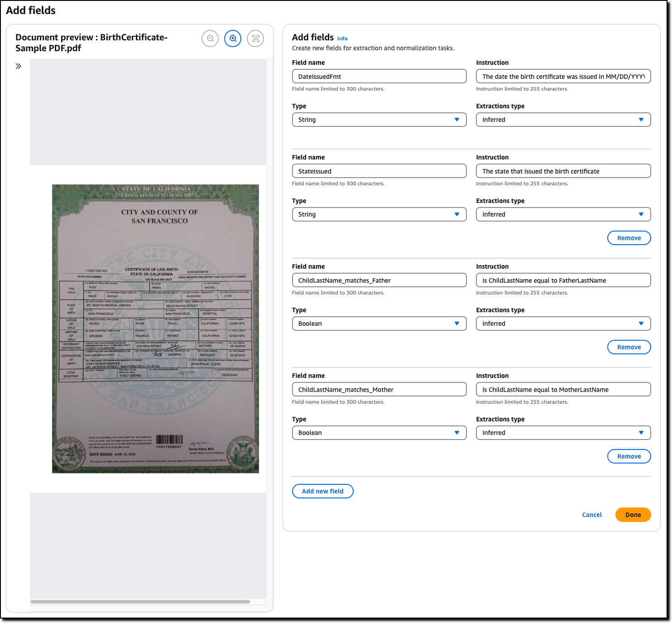Click the horizontal scrollbar under document preview

(140, 602)
